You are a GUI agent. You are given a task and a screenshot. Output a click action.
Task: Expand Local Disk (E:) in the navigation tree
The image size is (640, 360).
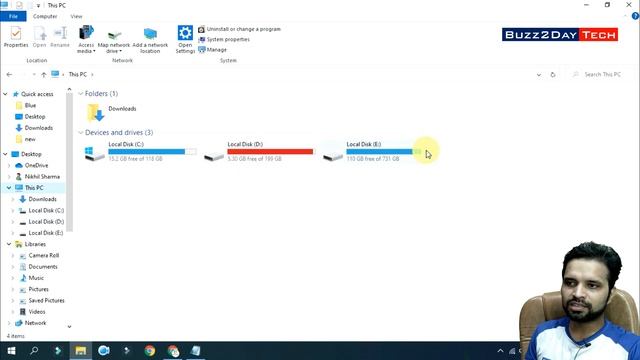(x=13, y=233)
